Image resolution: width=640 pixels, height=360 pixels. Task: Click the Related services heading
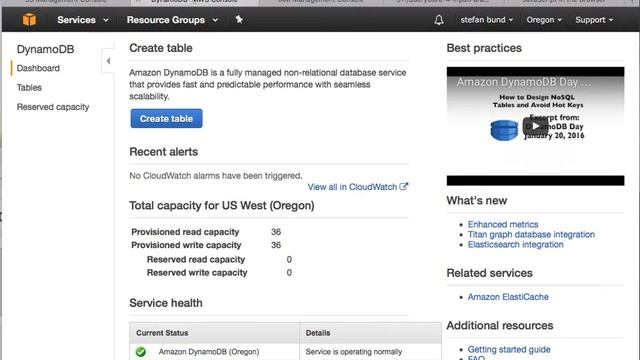[x=489, y=273]
